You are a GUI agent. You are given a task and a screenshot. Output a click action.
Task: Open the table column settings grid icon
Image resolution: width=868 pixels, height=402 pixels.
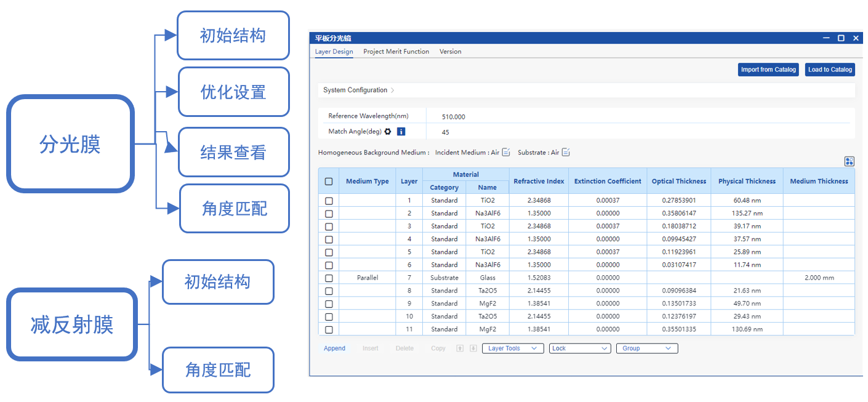point(850,161)
